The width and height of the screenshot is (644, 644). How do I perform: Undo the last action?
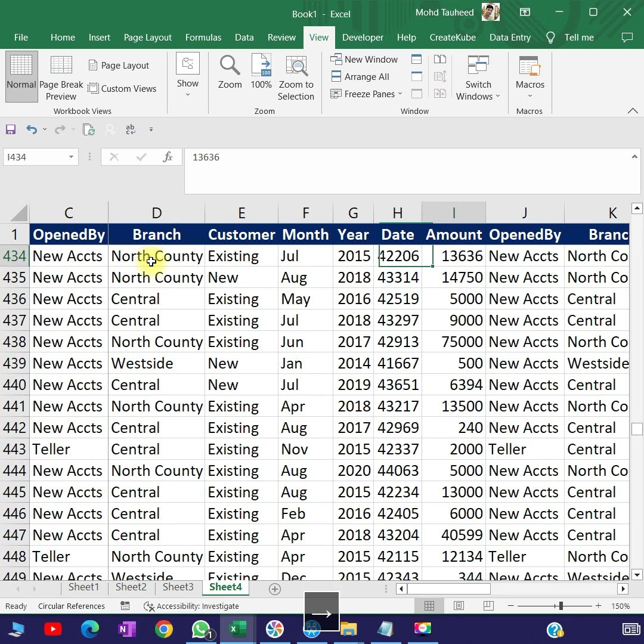point(32,130)
